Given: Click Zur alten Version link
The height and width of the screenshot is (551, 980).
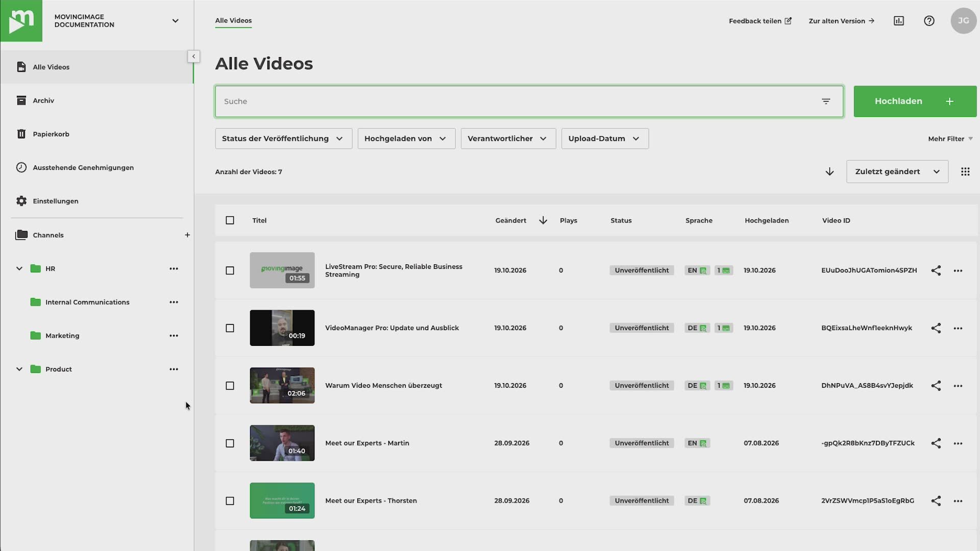Looking at the screenshot, I should coord(841,21).
